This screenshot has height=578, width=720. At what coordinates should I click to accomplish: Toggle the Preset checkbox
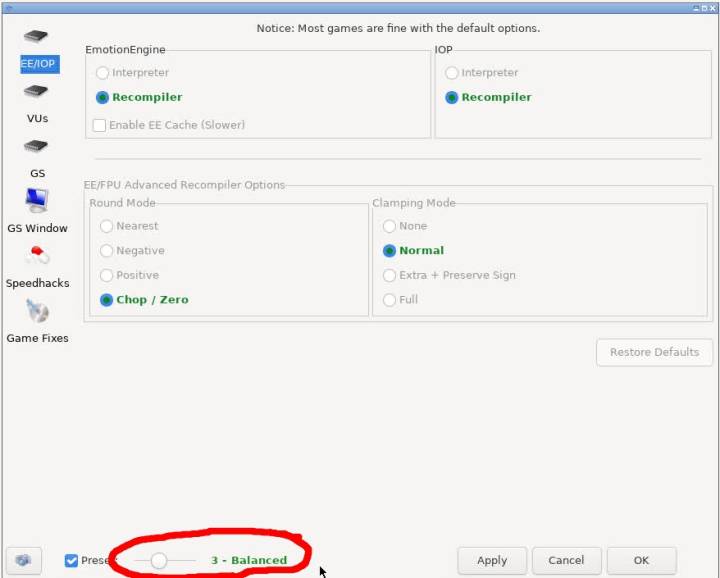pos(71,561)
